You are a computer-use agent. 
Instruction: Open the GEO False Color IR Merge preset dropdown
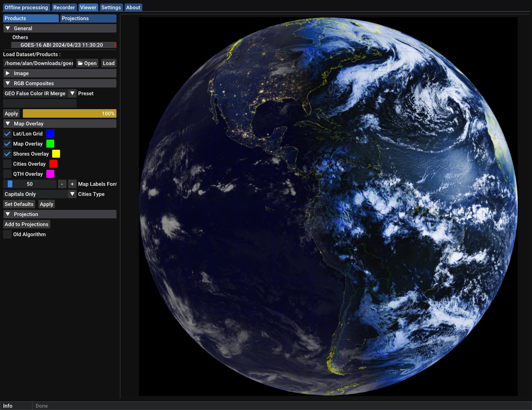pos(40,93)
